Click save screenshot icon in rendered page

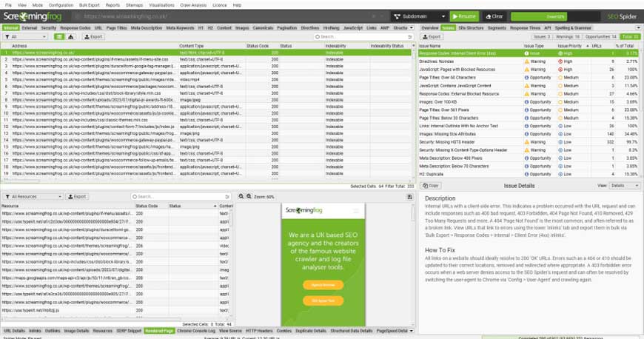click(x=409, y=197)
